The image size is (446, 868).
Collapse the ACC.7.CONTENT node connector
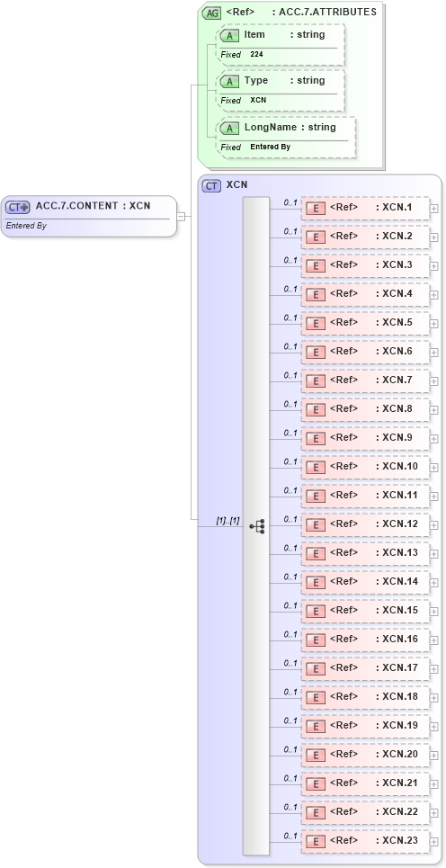[x=181, y=217]
